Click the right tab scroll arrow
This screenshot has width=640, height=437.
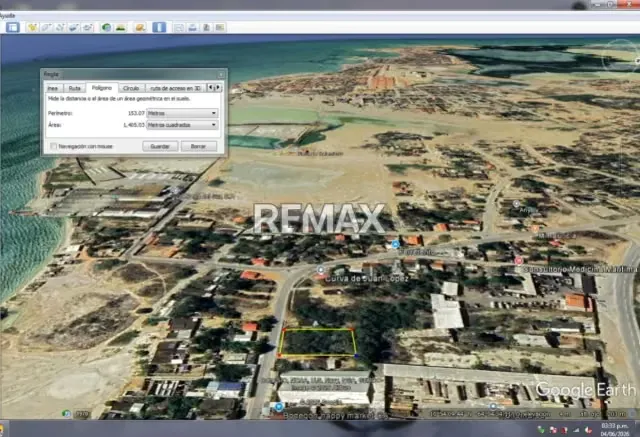point(218,87)
